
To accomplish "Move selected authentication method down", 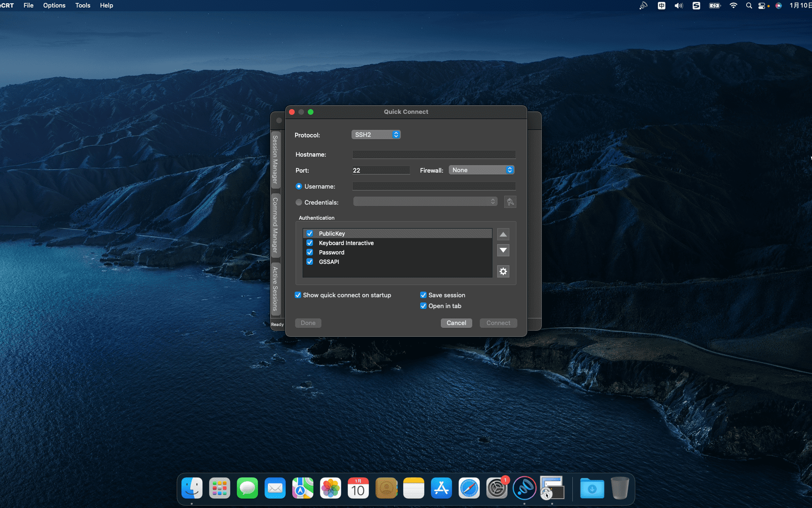I will [503, 250].
